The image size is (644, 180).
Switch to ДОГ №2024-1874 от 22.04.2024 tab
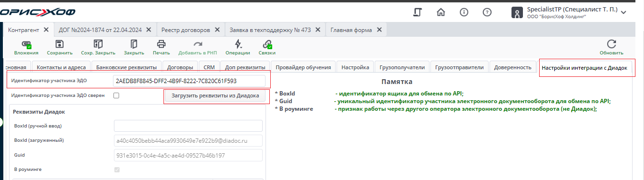tap(100, 30)
